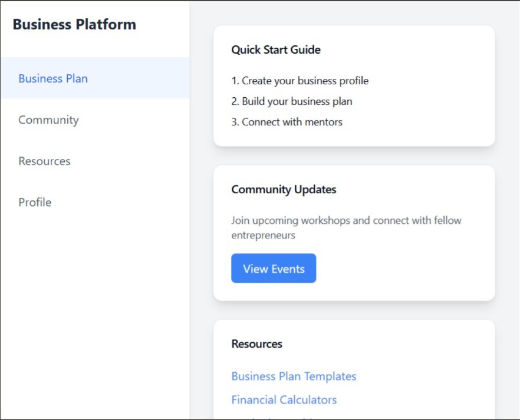Viewport: 520px width, 420px height.
Task: Select step 3: Connect with mentors
Action: point(287,122)
